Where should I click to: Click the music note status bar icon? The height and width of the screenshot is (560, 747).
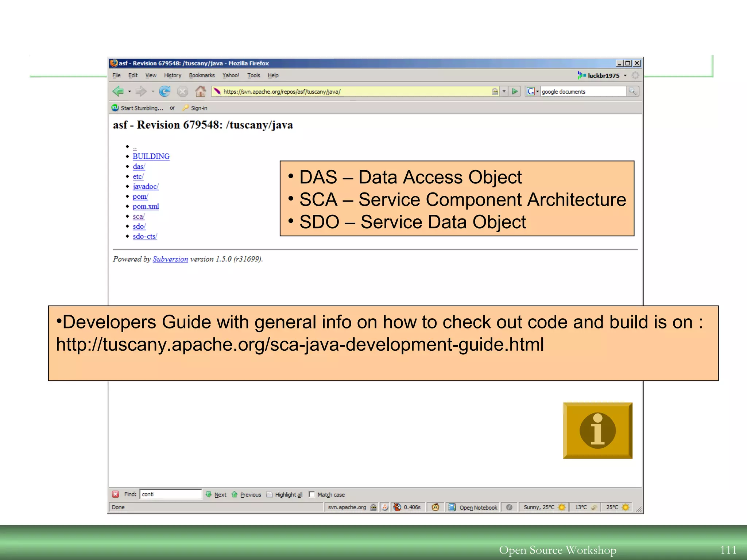click(x=385, y=507)
